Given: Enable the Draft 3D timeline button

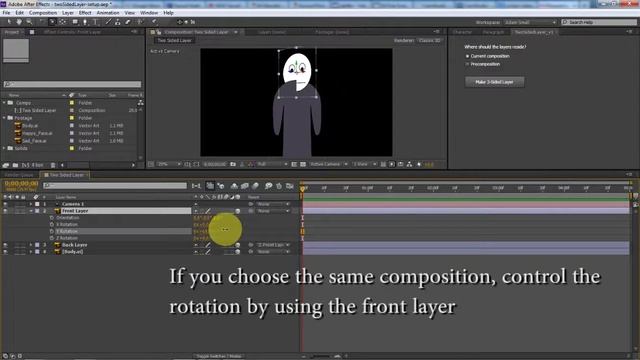Looking at the screenshot, I should [x=221, y=186].
